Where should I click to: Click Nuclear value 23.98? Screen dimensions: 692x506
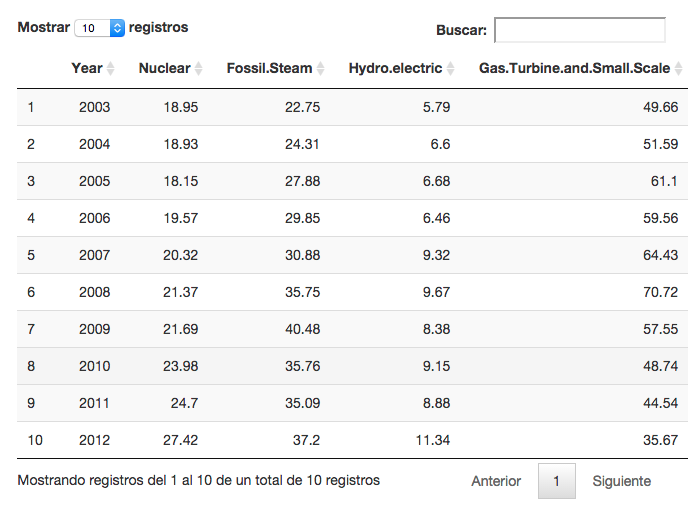181,367
